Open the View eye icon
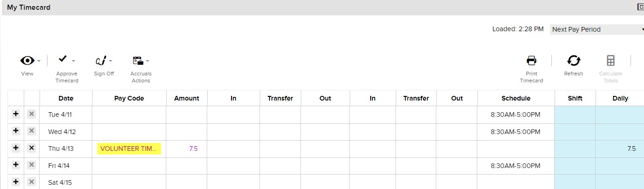This screenshot has height=189, width=644. [27, 61]
